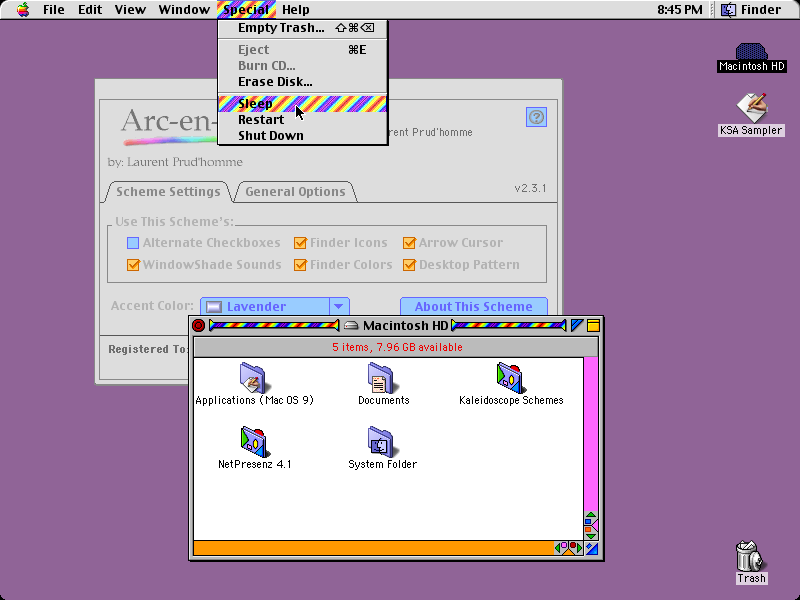Screen dimensions: 800x600
Task: Toggle the Alternate Checkboxes option
Action: pos(133,243)
